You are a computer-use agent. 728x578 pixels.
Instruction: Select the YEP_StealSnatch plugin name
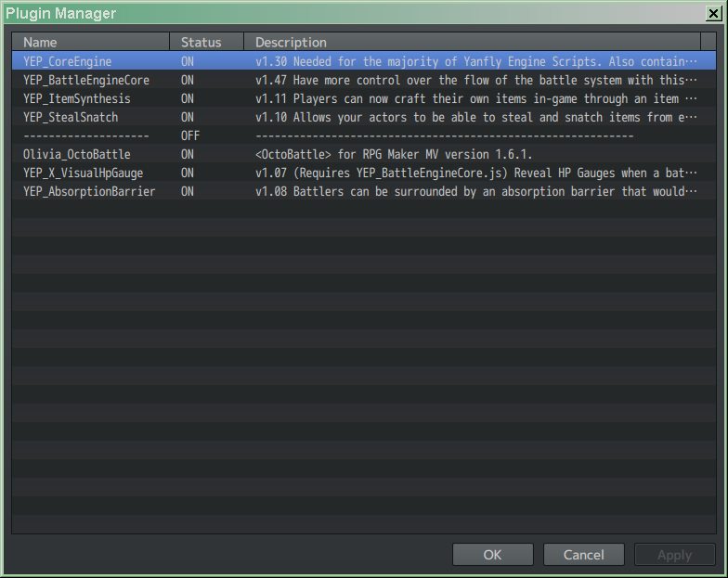coord(71,117)
